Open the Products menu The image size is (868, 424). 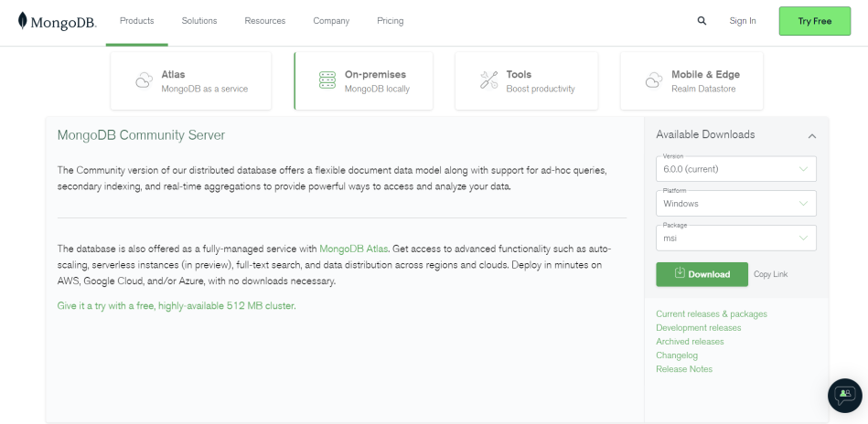[136, 21]
